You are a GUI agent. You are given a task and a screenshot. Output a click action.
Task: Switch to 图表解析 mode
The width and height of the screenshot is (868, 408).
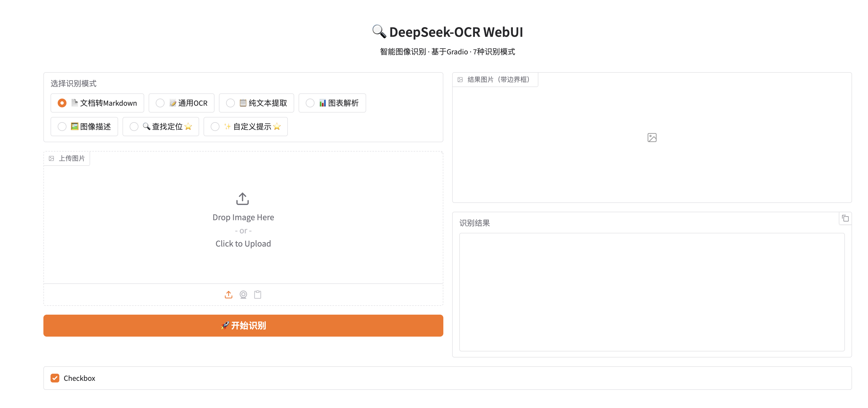pyautogui.click(x=310, y=103)
